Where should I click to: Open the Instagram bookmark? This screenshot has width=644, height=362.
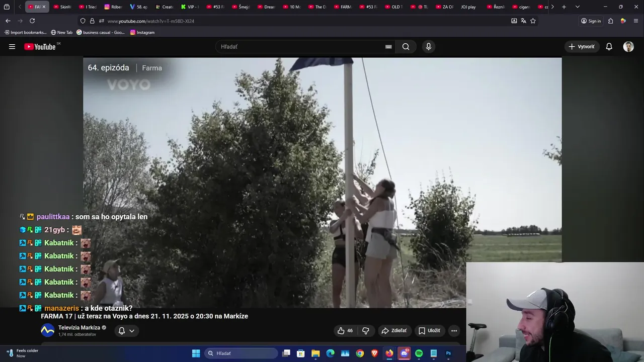[142, 32]
